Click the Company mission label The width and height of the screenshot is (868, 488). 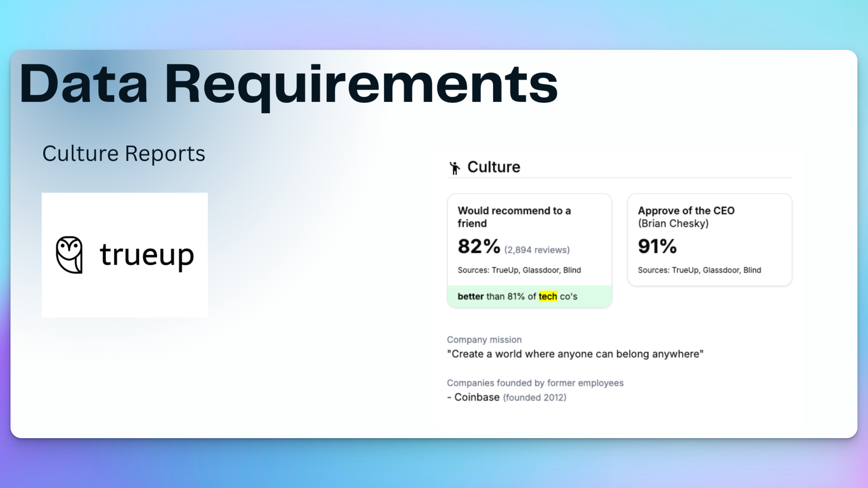484,340
